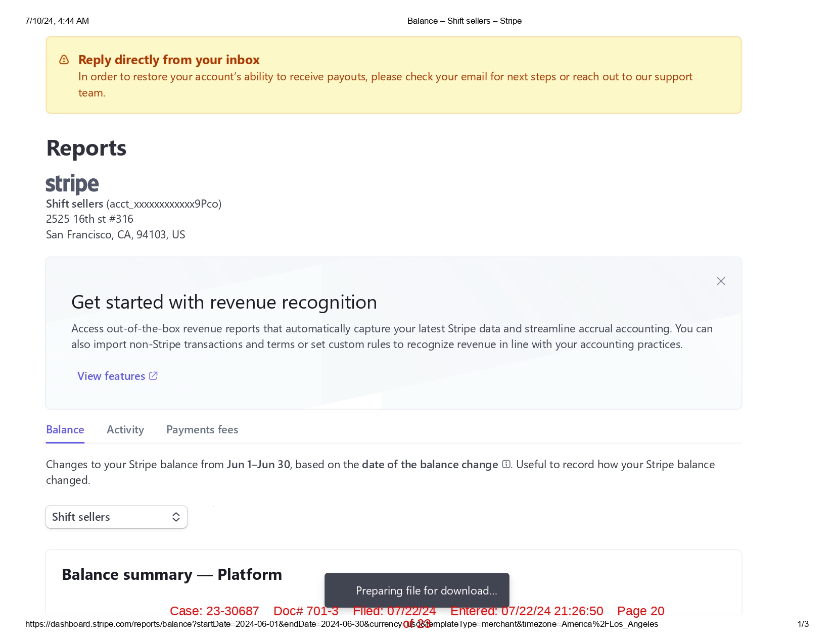
Task: Open the View features link
Action: coord(111,376)
